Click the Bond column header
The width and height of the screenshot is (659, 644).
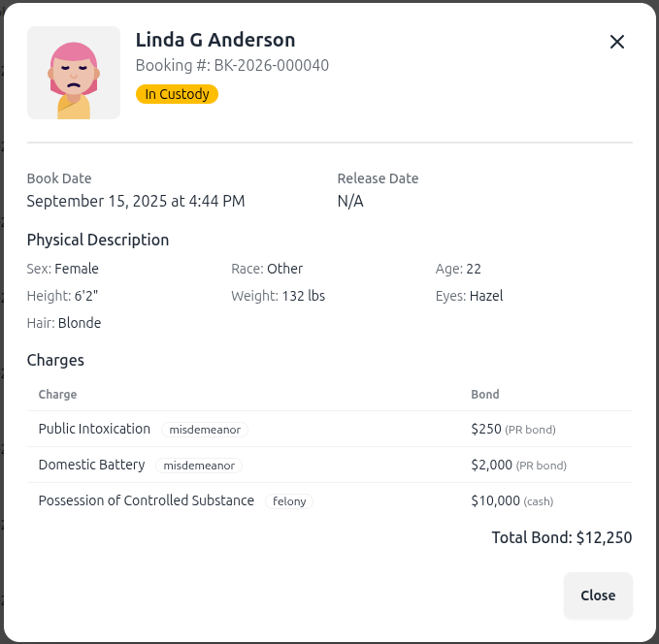pos(485,395)
